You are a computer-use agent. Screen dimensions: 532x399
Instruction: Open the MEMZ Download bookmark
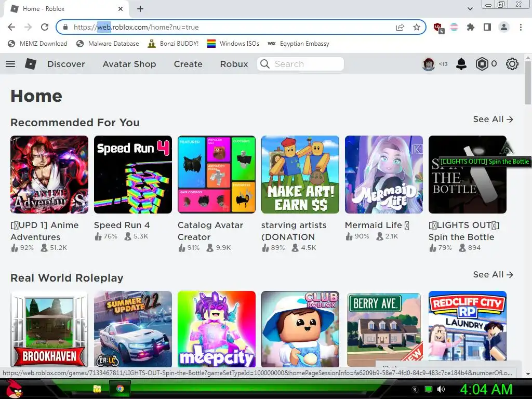click(x=37, y=44)
